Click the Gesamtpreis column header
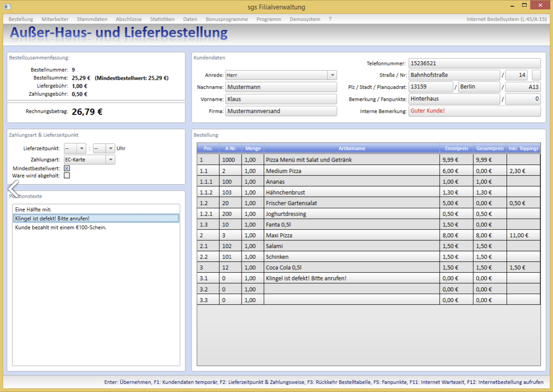 [x=490, y=148]
